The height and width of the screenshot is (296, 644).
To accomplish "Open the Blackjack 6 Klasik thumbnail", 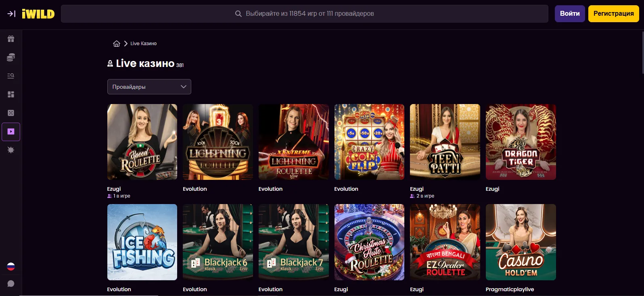I will coord(218,242).
